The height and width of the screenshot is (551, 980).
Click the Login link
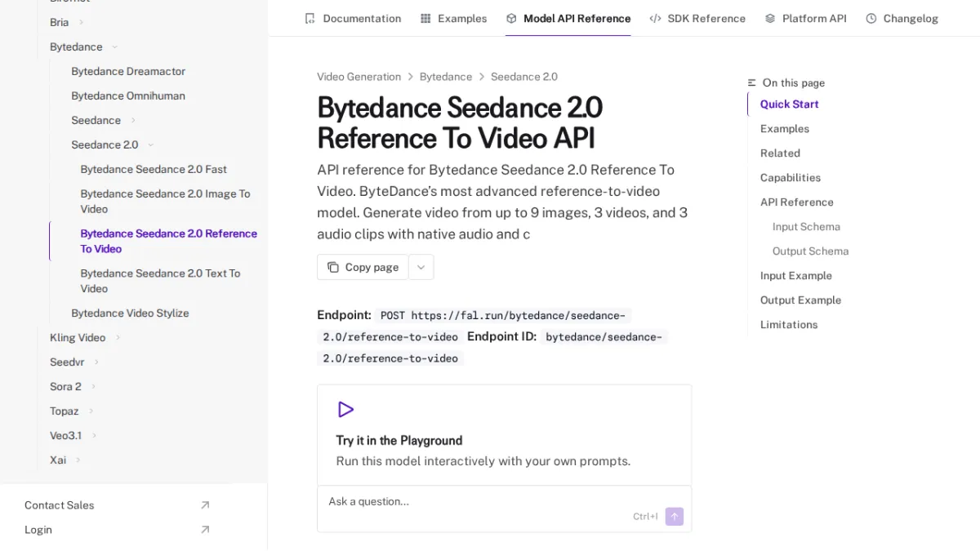(38, 530)
